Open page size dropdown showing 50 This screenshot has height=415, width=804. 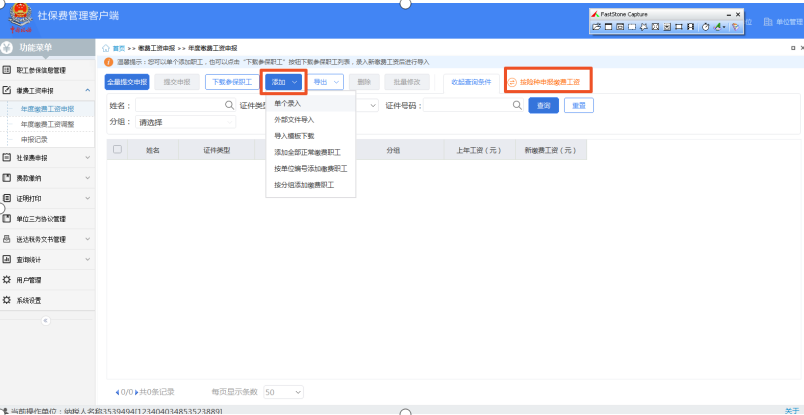click(x=283, y=391)
